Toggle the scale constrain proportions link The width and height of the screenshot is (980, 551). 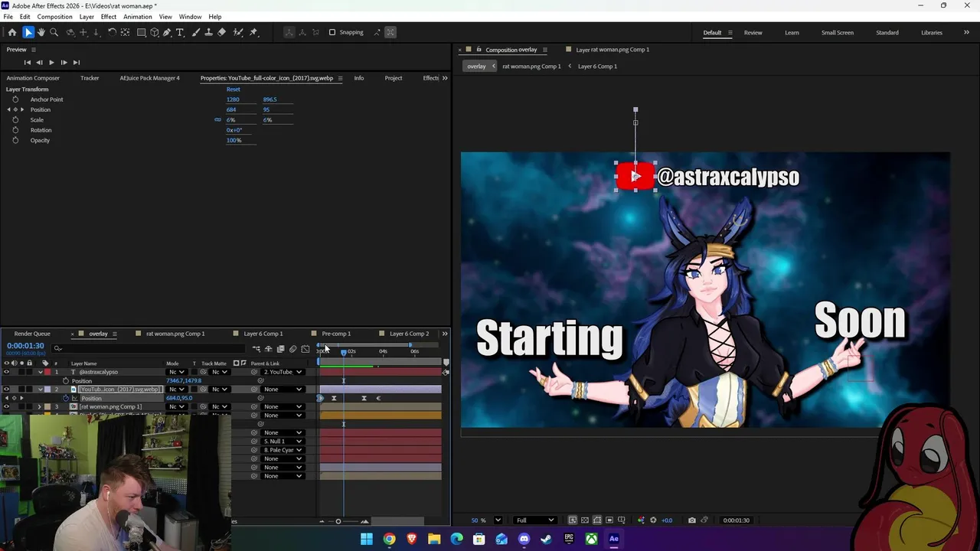(x=217, y=119)
